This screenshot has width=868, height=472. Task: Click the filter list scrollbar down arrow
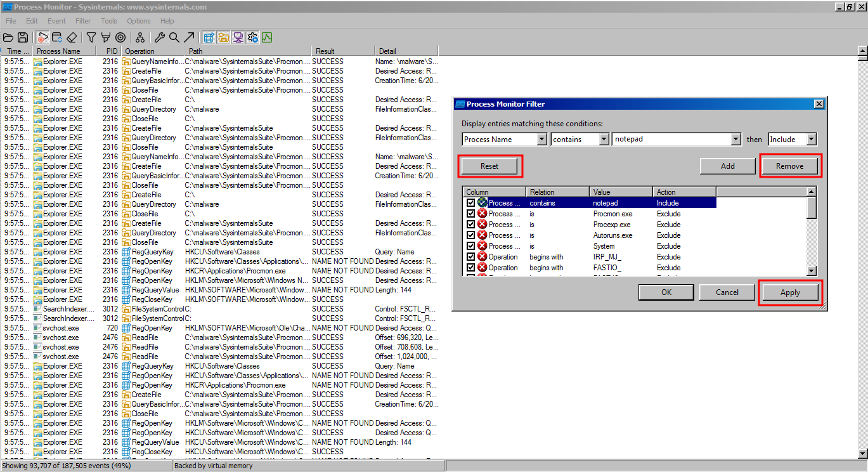pos(811,271)
